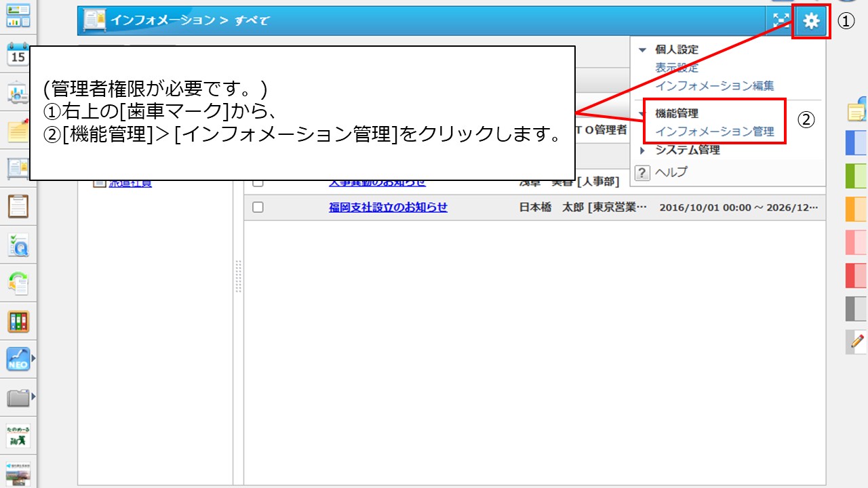Click ヘルプ in the settings menu
This screenshot has width=868, height=488.
coord(671,172)
